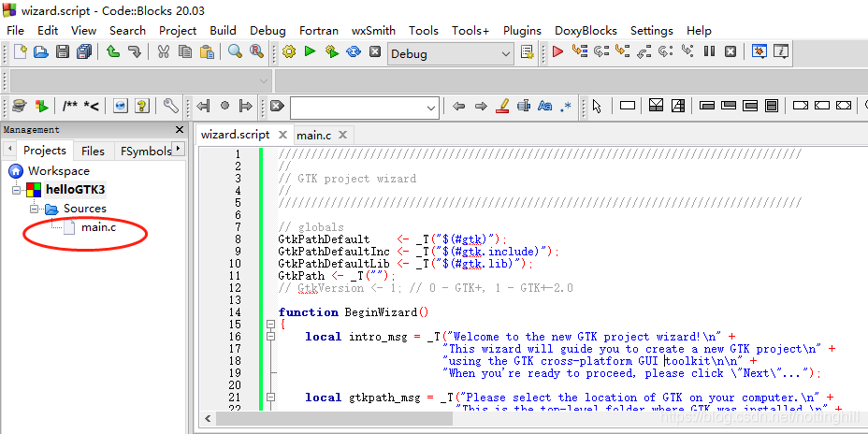Screen dimensions: 868x434
Task: Click the Step into debugger icon
Action: 623,51
